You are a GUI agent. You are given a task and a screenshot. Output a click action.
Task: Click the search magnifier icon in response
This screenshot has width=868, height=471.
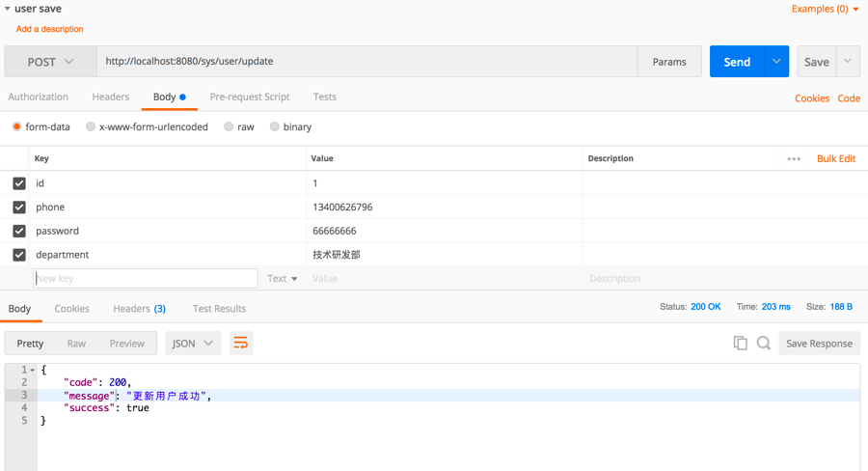tap(763, 344)
